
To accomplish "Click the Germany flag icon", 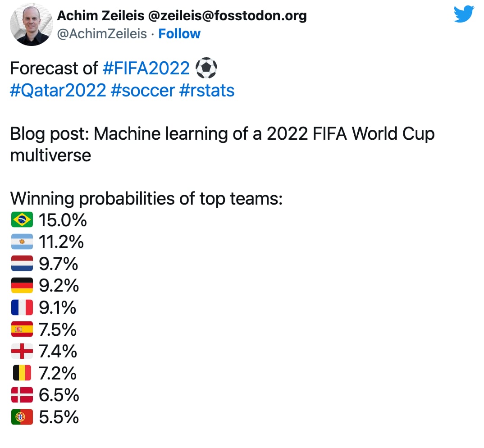I will click(22, 285).
